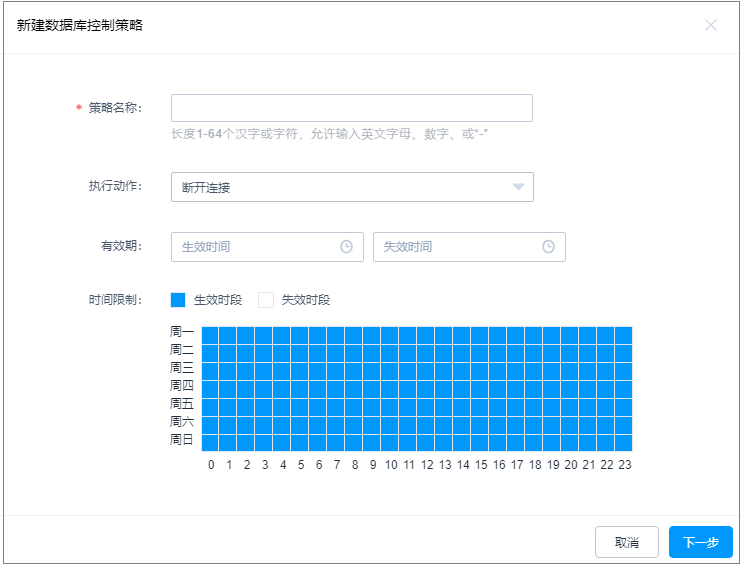Viewport: 741px width, 565px height.
Task: Toggle the 周四 hour 20 time cell
Action: (x=569, y=389)
